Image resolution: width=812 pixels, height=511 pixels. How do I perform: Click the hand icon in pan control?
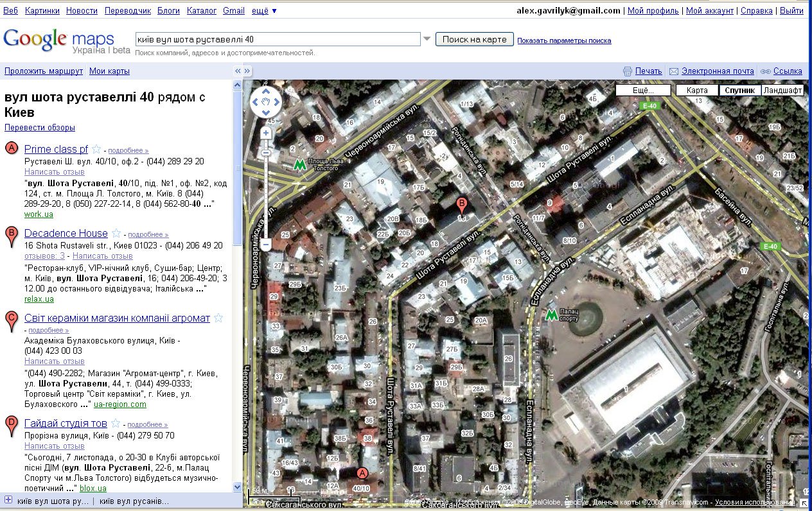pyautogui.click(x=266, y=101)
